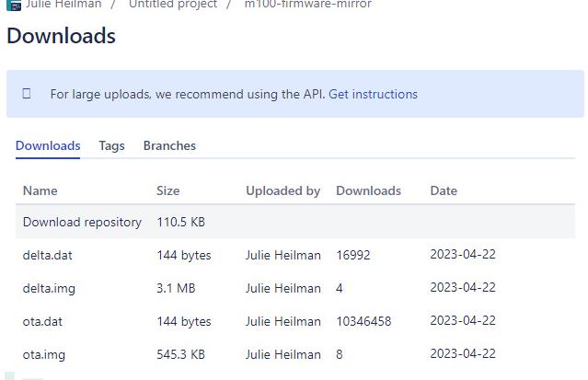Select the Downloads tab
Image resolution: width=588 pixels, height=380 pixels.
coord(48,145)
